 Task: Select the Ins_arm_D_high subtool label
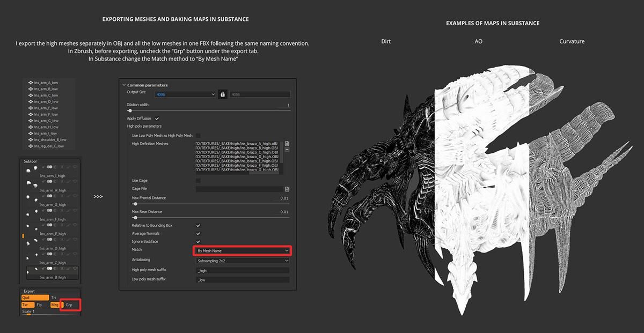coord(53,248)
